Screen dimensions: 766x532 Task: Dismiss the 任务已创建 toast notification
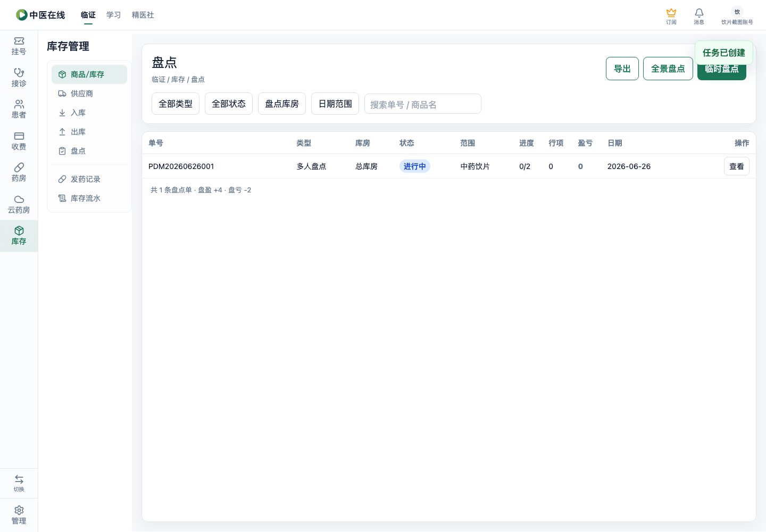(x=724, y=53)
